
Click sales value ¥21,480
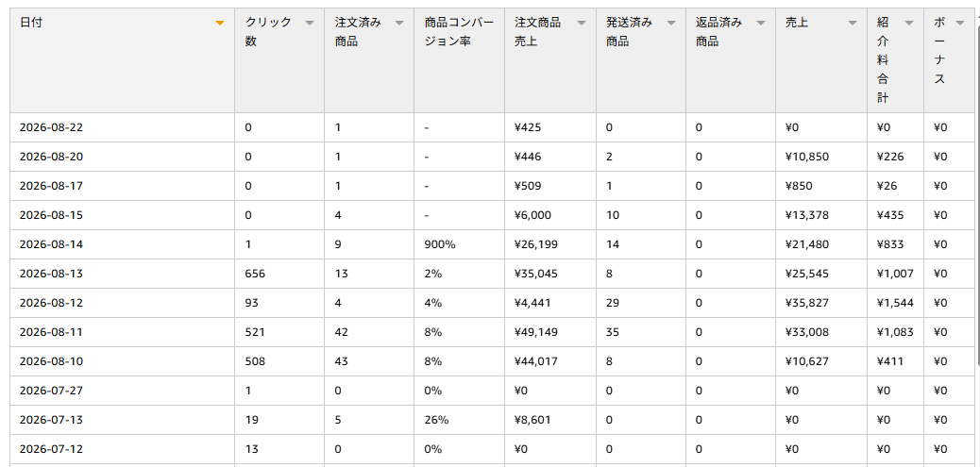(807, 244)
